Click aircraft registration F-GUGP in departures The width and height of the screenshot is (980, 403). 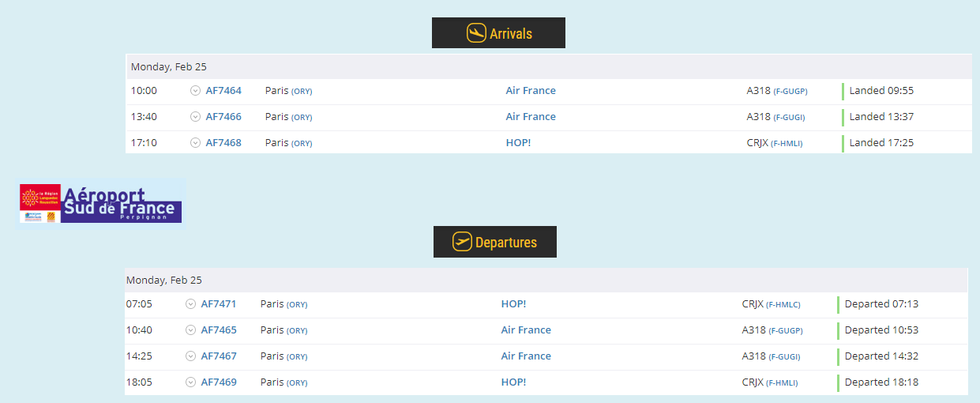tap(786, 331)
